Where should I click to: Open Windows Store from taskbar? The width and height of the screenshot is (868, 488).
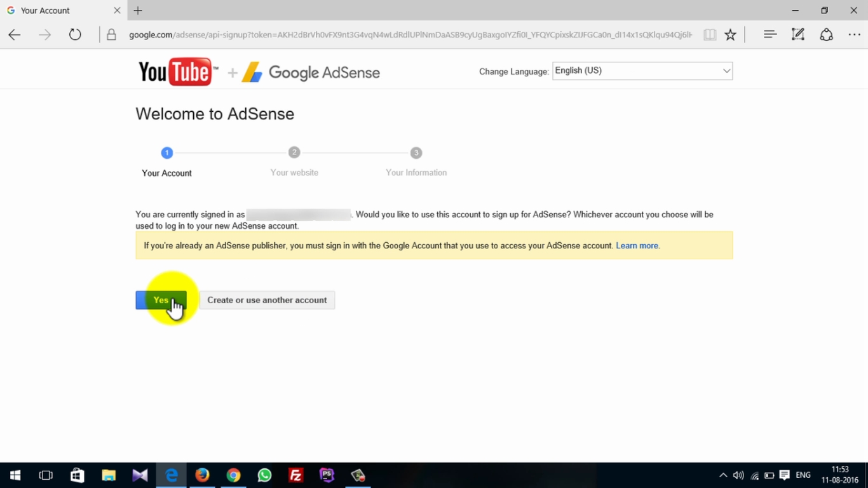tap(77, 475)
